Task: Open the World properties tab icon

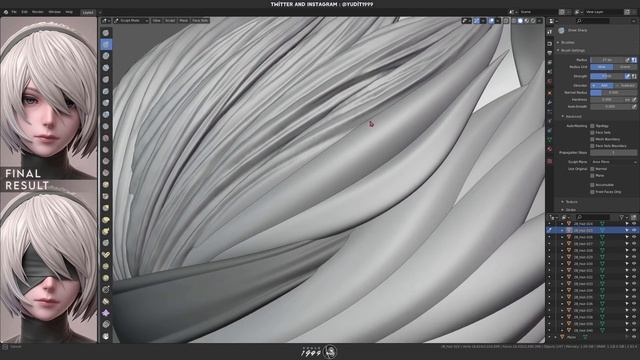Action: pyautogui.click(x=550, y=82)
